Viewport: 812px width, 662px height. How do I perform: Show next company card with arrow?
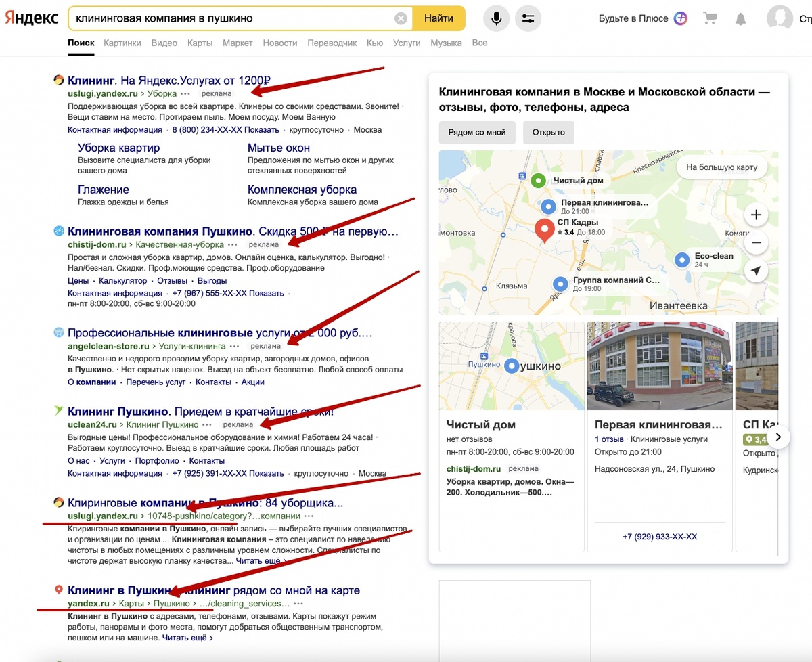[778, 437]
